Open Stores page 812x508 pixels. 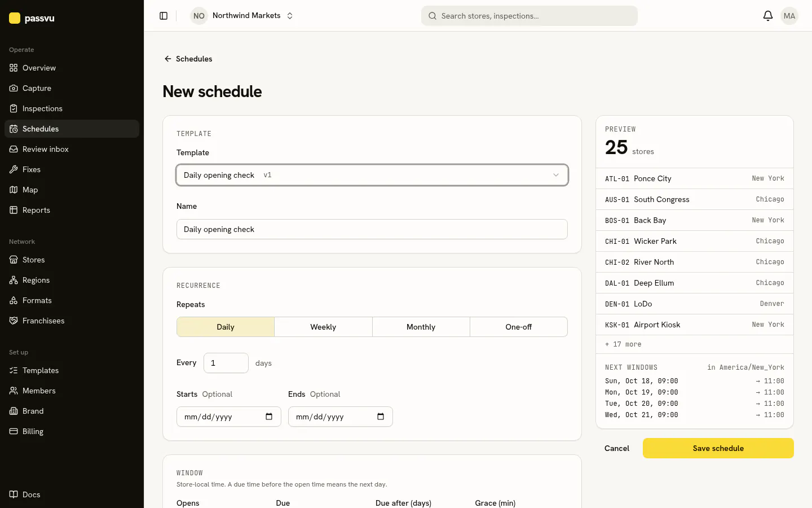(x=72, y=260)
